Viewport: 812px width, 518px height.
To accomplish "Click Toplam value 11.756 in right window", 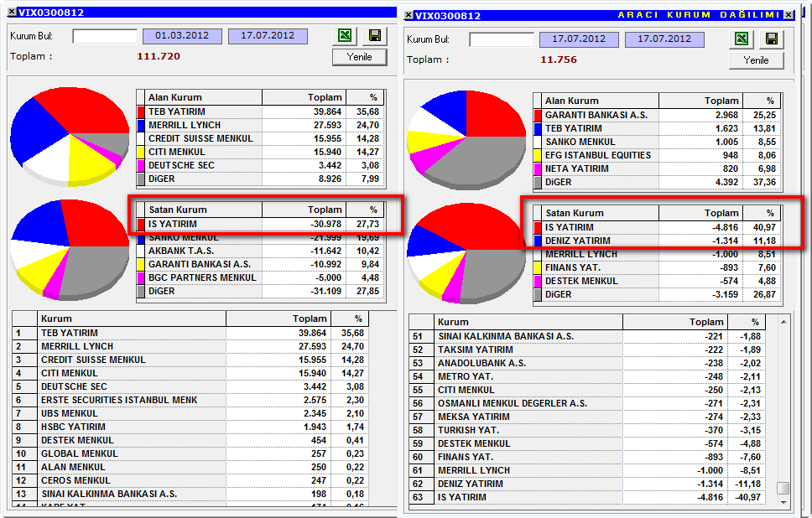I will pos(559,60).
